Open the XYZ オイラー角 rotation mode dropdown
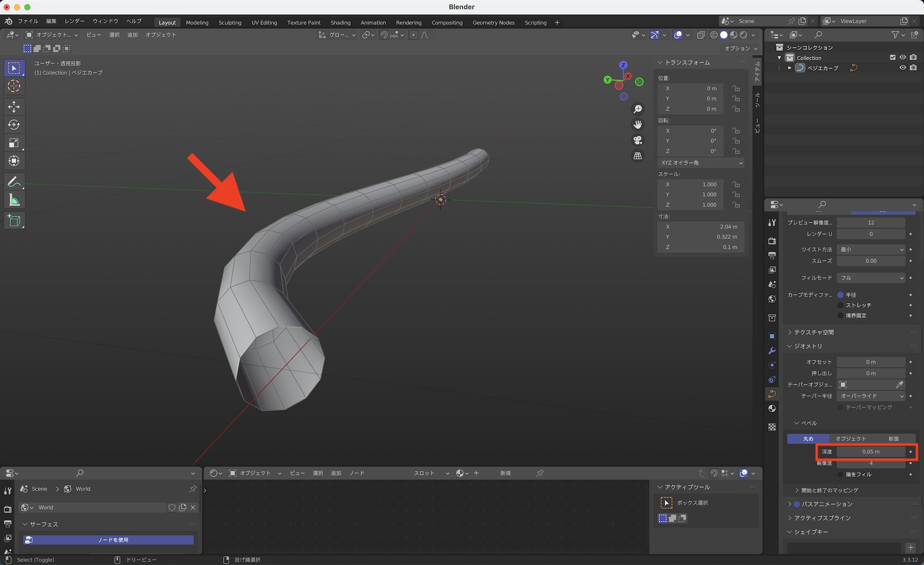 coord(701,163)
